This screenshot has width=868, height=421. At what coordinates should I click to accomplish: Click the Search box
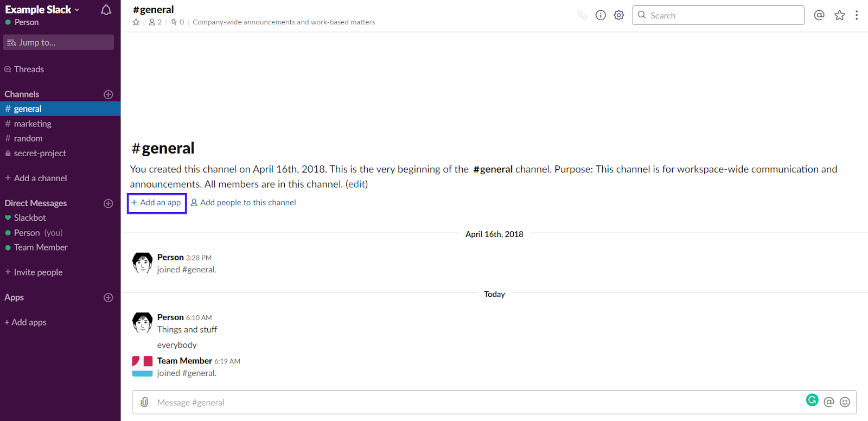tap(722, 16)
